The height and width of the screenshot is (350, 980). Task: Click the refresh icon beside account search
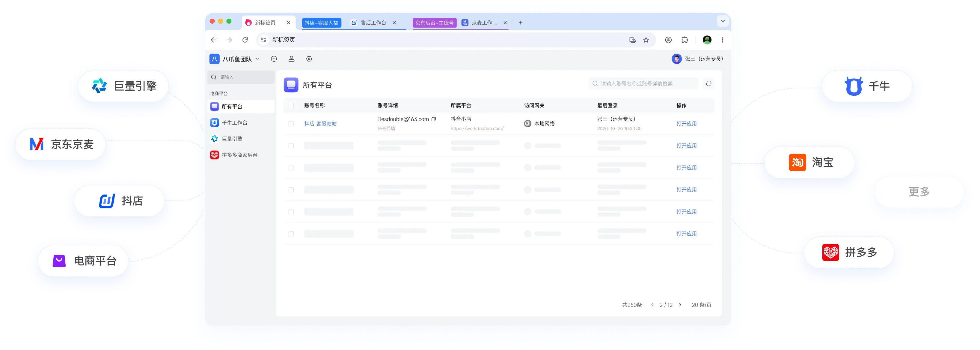(708, 83)
